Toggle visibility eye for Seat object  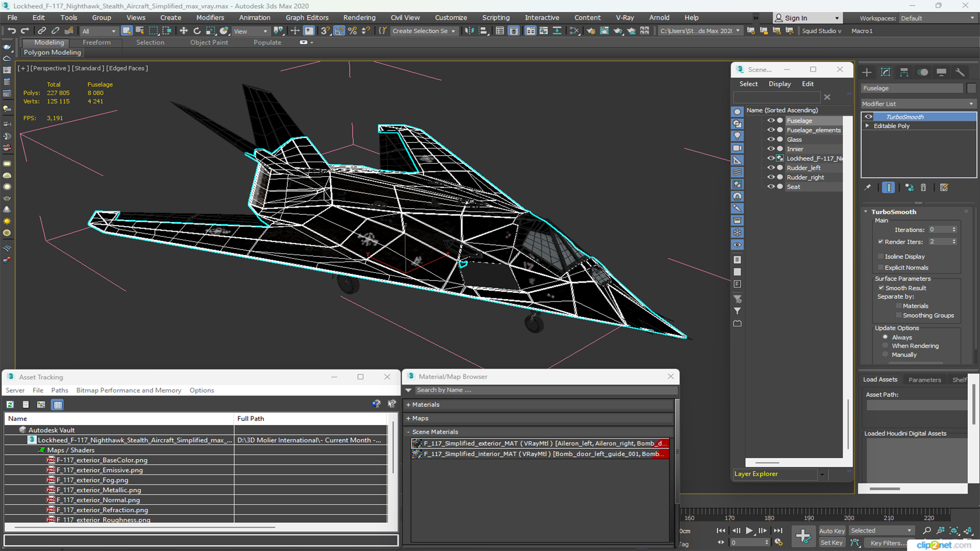(771, 186)
